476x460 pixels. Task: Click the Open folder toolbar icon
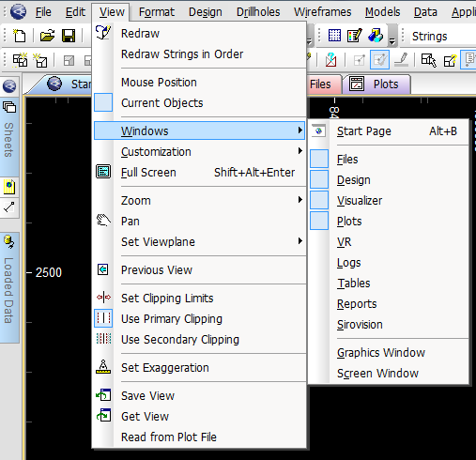[47, 36]
